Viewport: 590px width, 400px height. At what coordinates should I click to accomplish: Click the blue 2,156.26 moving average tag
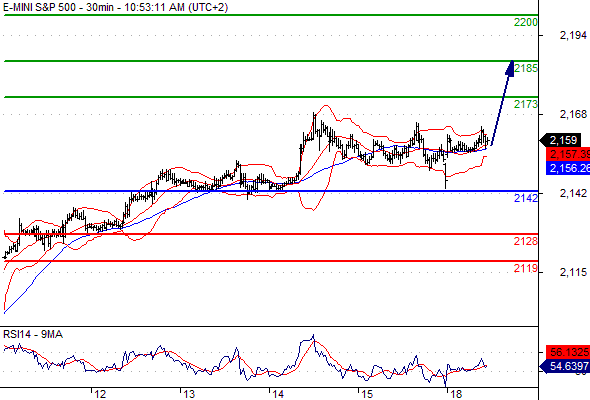568,168
